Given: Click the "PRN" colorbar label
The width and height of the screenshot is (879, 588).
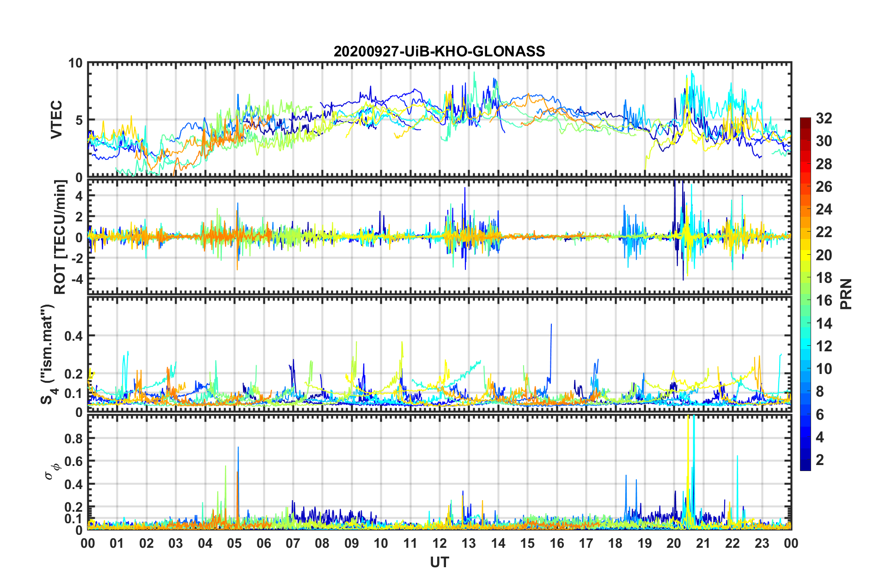Looking at the screenshot, I should [847, 294].
